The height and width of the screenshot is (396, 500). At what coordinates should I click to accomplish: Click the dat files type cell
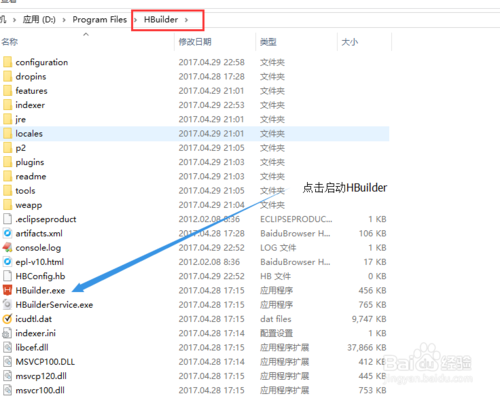275,319
